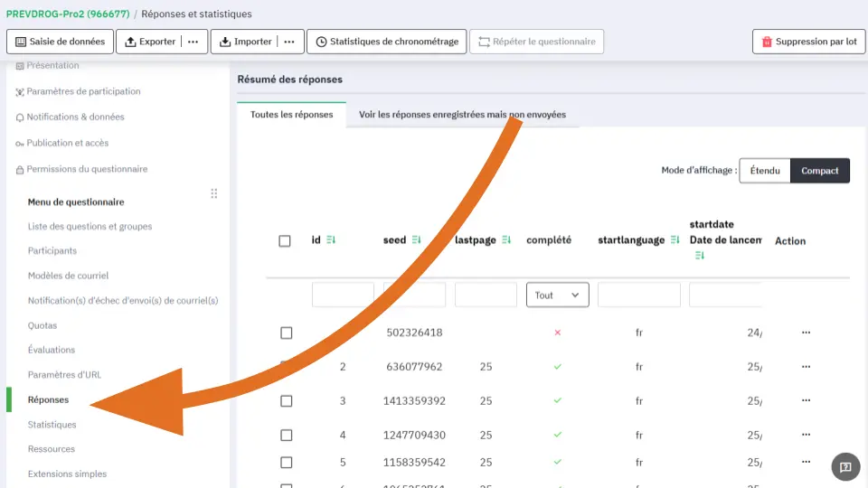
Task: Open Statistiques in the sidebar menu
Action: point(52,425)
